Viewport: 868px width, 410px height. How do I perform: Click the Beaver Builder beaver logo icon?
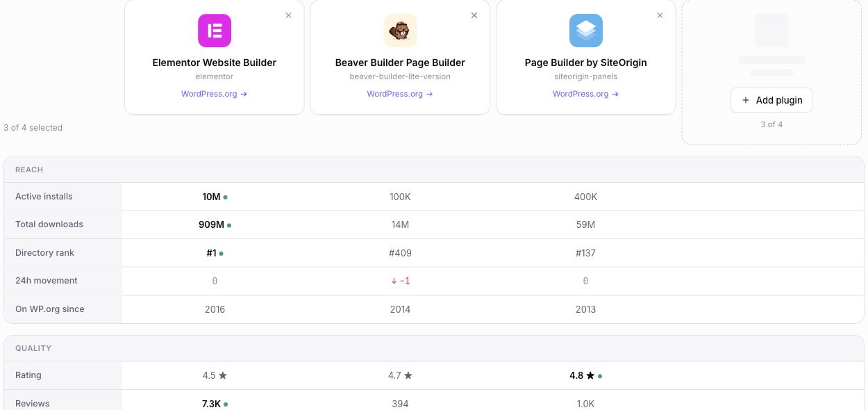(400, 31)
